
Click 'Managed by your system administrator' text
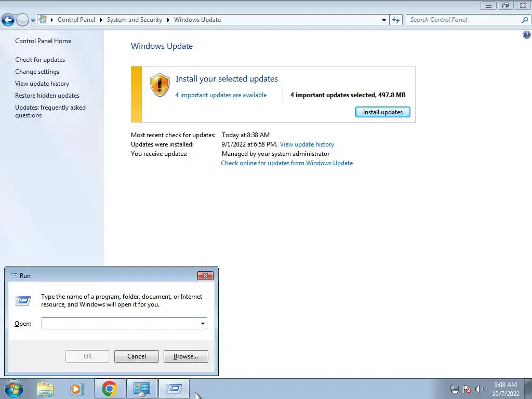(275, 154)
